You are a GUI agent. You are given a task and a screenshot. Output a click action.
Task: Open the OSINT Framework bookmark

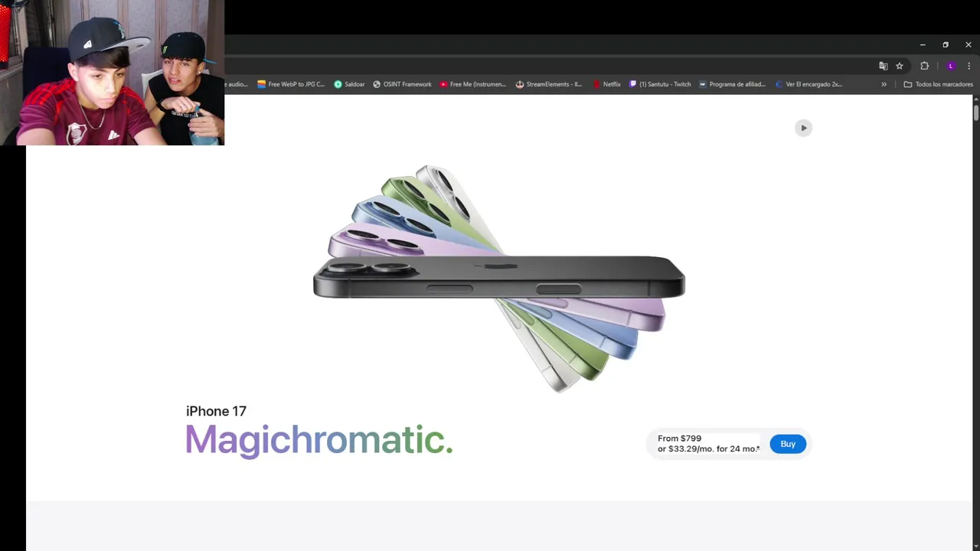(x=402, y=84)
